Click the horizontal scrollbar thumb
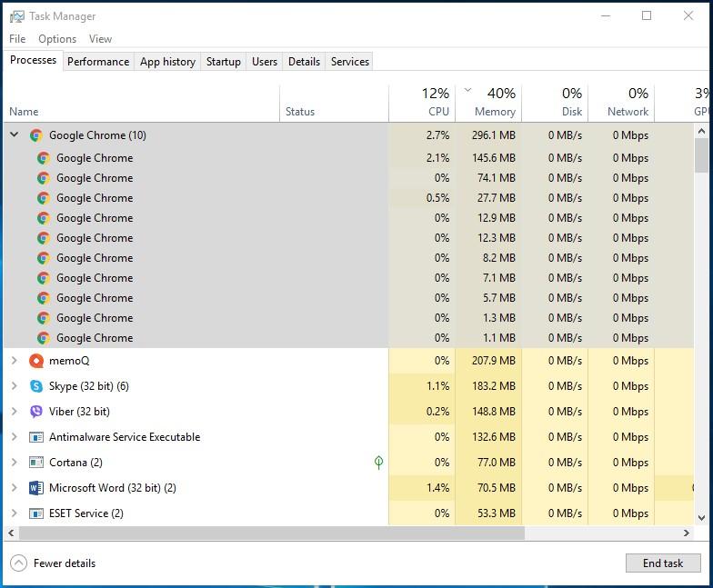This screenshot has height=588, width=713. click(x=271, y=533)
